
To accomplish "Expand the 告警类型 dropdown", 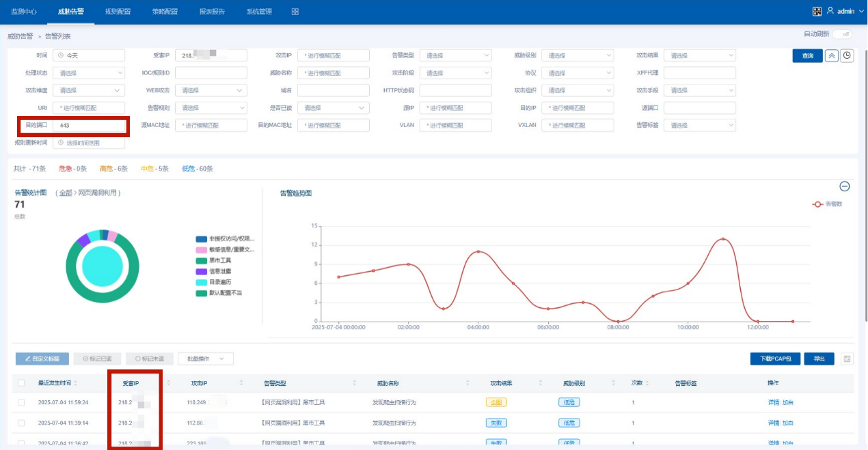I will point(455,55).
